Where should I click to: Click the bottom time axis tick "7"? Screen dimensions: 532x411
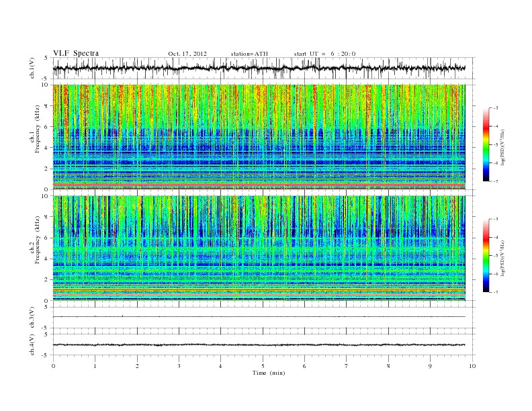(347, 366)
